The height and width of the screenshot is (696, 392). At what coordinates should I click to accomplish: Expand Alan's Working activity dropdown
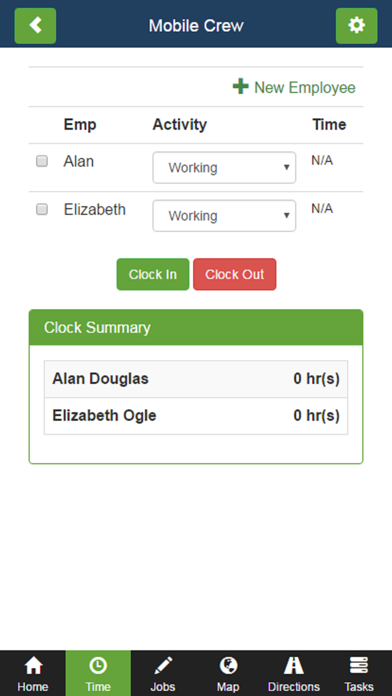coord(224,167)
